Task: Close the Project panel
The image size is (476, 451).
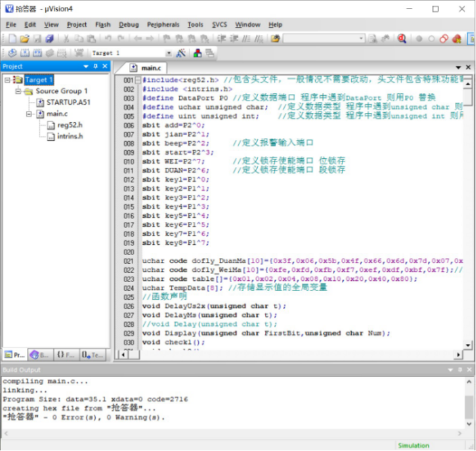Action: point(105,66)
